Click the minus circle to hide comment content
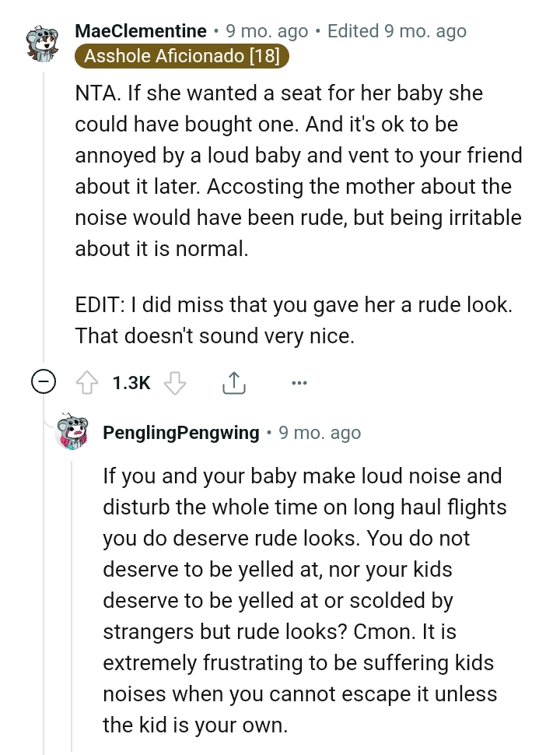Image resolution: width=560 pixels, height=755 pixels. (x=44, y=382)
